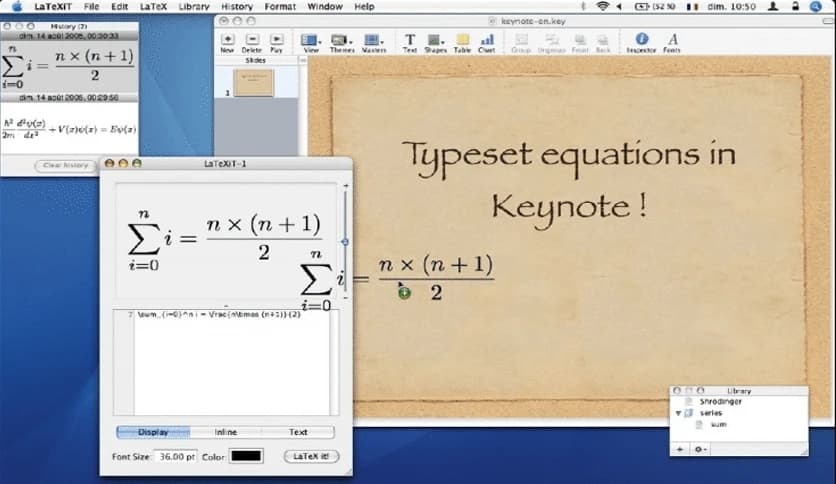Click the Play slideshow icon
Image resolution: width=836 pixels, height=484 pixels.
(275, 39)
